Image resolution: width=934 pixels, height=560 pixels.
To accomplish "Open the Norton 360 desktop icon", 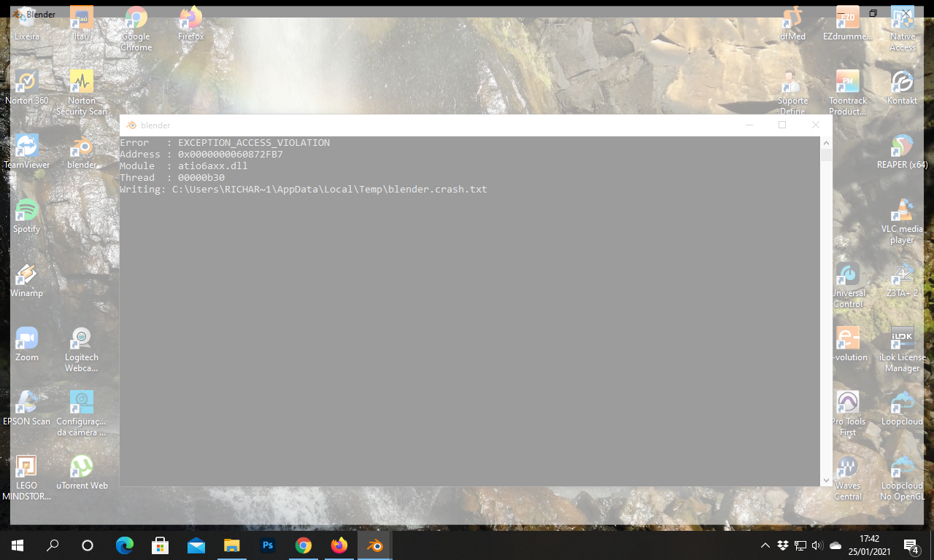I will pyautogui.click(x=27, y=87).
